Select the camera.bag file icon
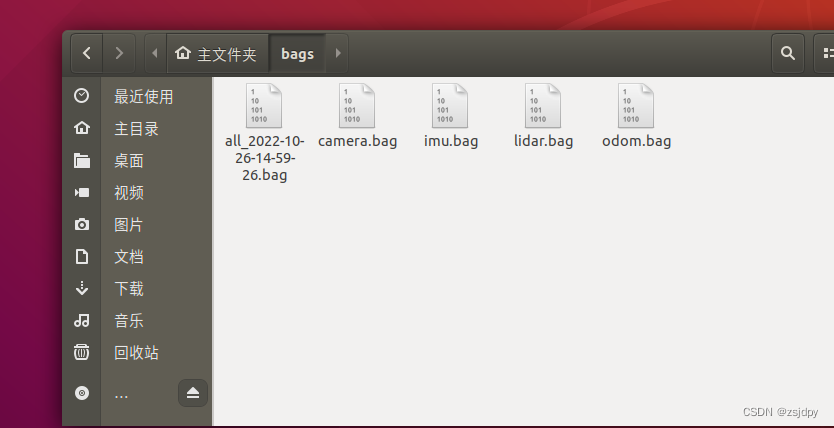The width and height of the screenshot is (834, 428). tap(357, 106)
